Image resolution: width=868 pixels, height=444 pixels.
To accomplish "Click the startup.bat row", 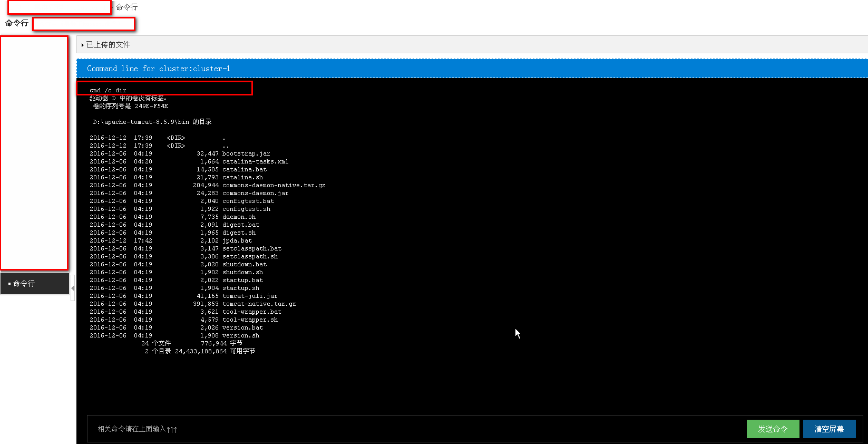I will point(176,280).
